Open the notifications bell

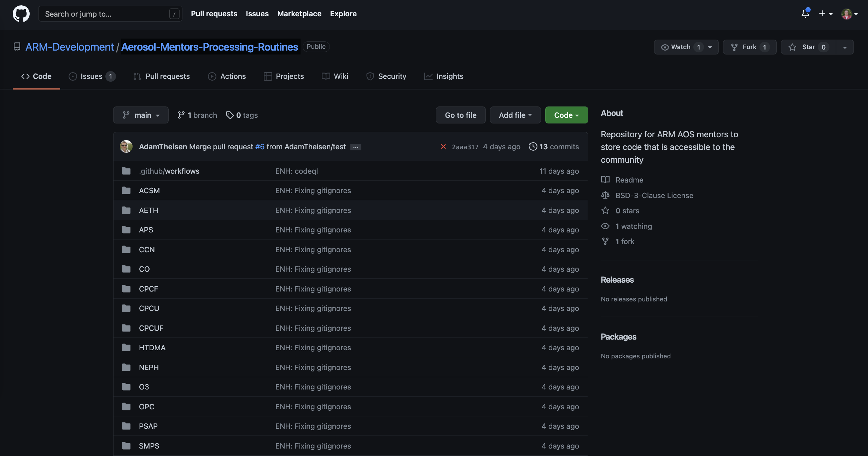(805, 13)
